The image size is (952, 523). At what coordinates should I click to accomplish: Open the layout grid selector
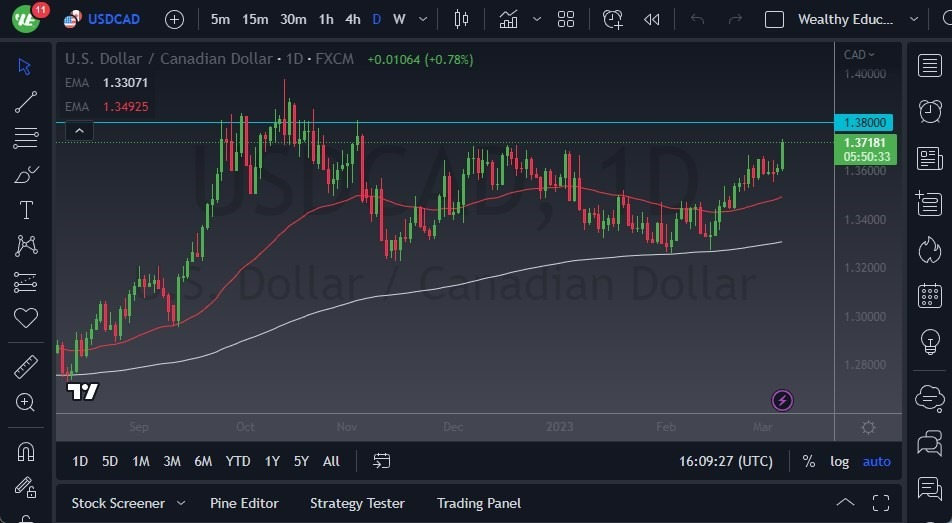click(x=566, y=19)
